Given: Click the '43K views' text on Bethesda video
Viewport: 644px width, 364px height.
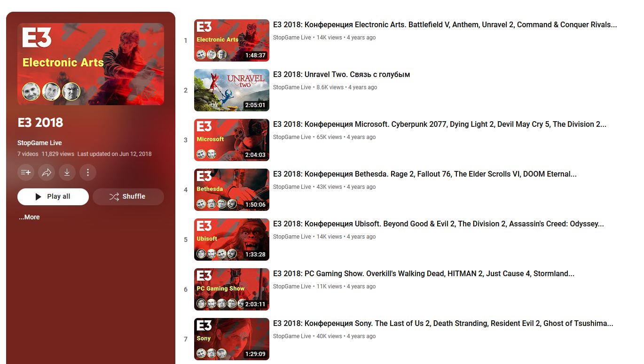Looking at the screenshot, I should [x=330, y=187].
